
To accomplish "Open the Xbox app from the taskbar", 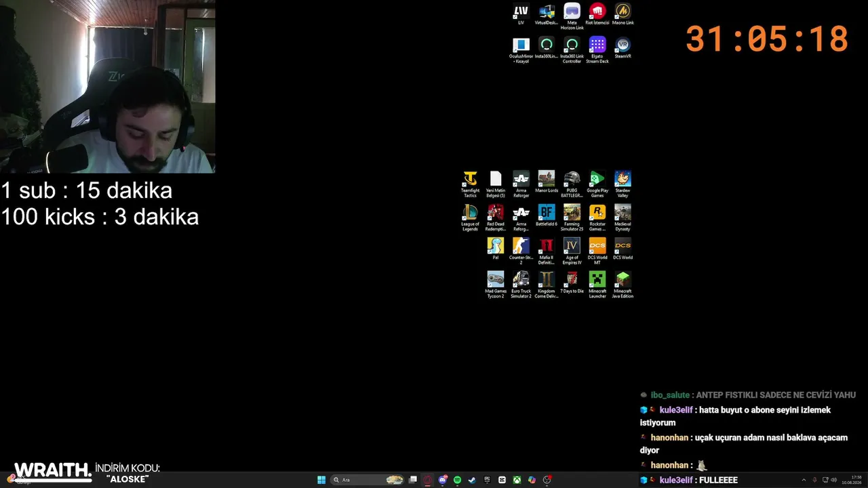I will tap(517, 480).
